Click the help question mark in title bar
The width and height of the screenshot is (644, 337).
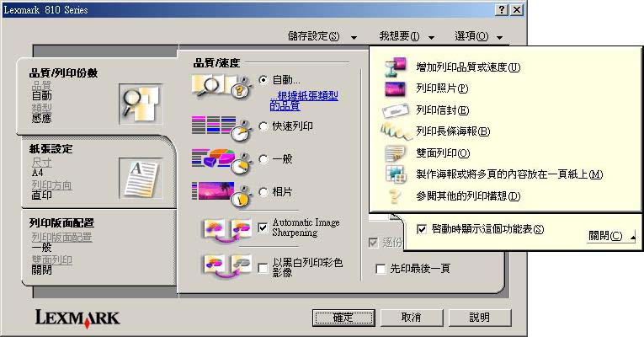click(502, 9)
